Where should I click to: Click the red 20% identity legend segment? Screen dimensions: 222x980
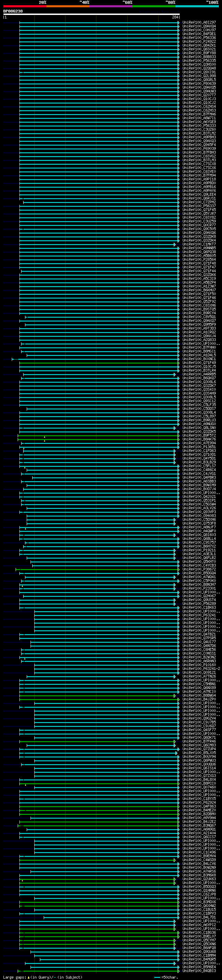pos(25,6)
